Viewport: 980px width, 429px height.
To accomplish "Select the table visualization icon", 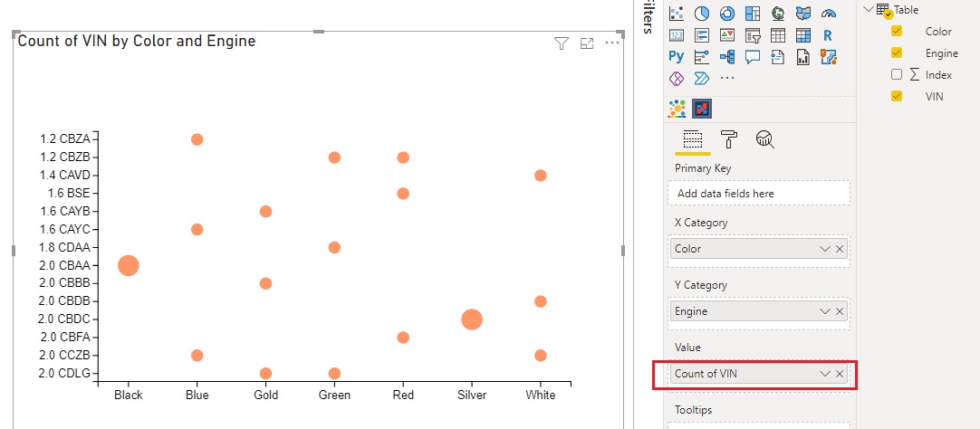I will coord(777,35).
